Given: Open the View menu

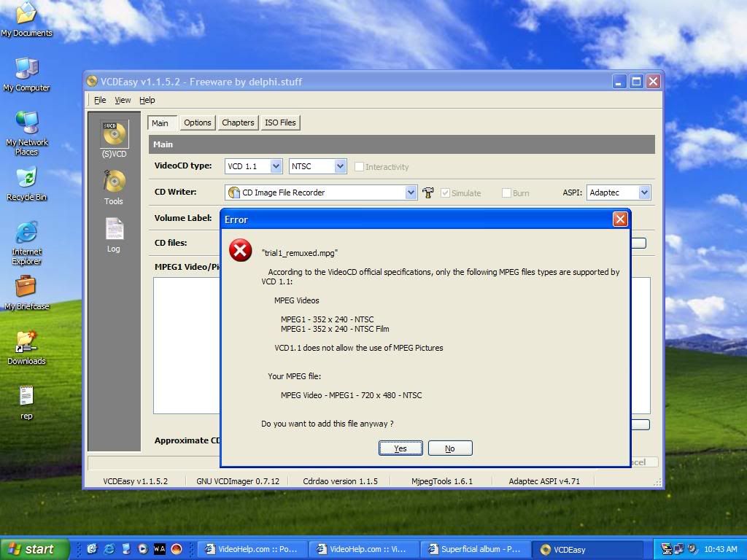Looking at the screenshot, I should (x=123, y=100).
